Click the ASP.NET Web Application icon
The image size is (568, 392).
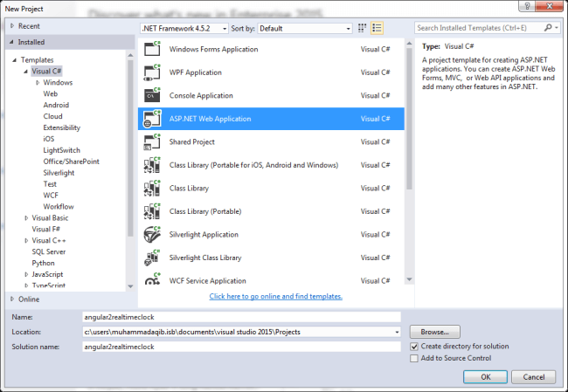(152, 119)
